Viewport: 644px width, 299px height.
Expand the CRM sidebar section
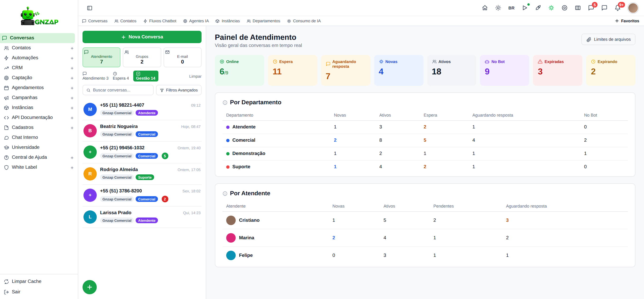point(72,68)
